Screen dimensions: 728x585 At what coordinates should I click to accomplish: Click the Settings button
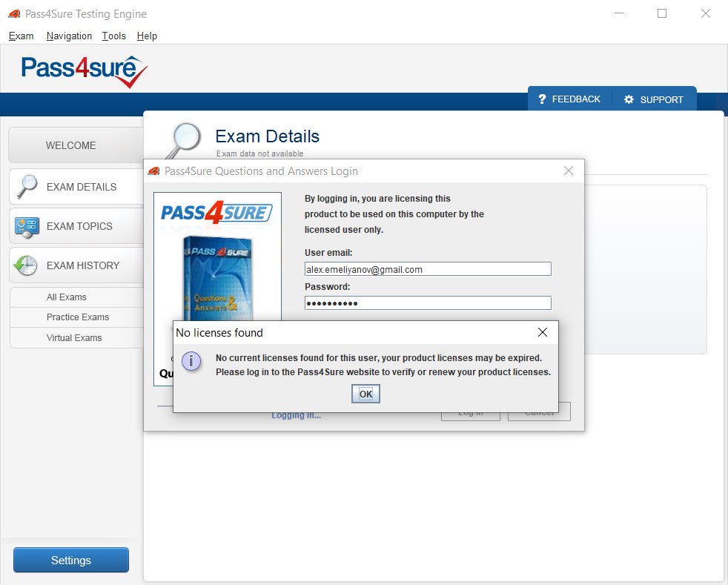point(71,560)
